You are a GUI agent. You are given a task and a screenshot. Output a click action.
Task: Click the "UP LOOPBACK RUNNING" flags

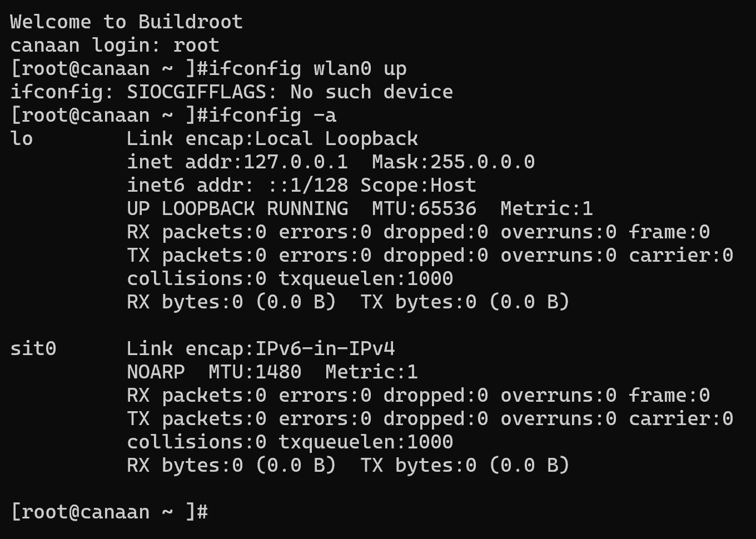pyautogui.click(x=237, y=208)
